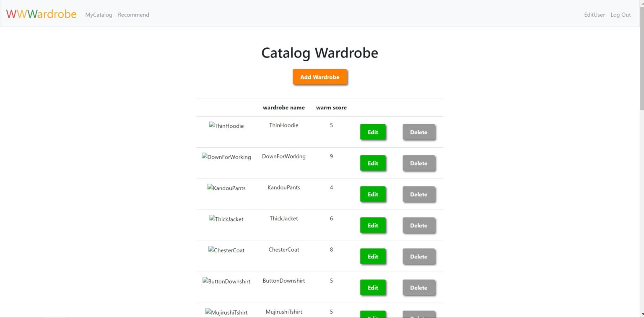Viewport: 644px width, 318px height.
Task: Open the MyCatalog page
Action: 99,15
